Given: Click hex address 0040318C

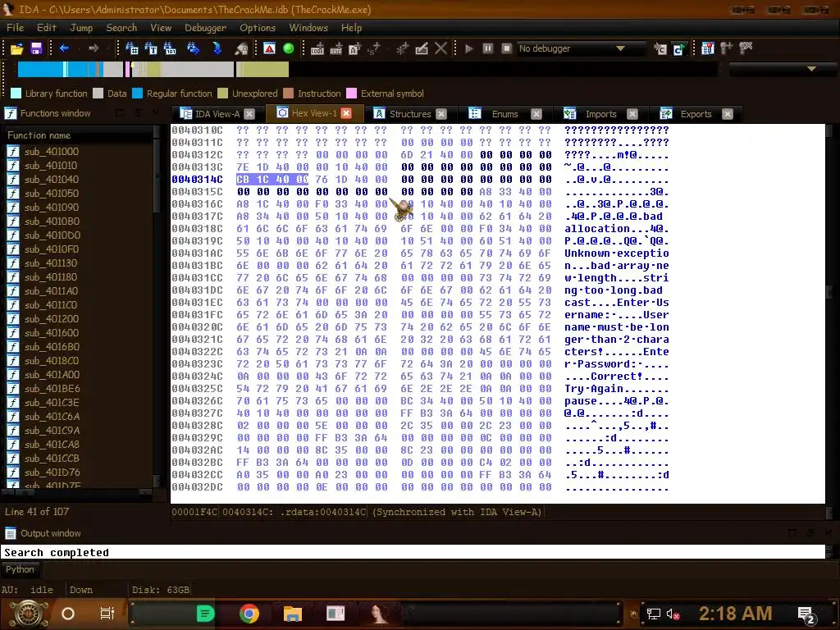Looking at the screenshot, I should [x=197, y=229].
